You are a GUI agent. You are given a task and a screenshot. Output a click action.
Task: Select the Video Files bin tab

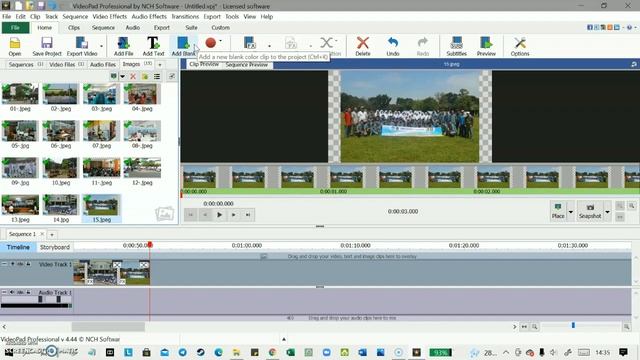(66, 64)
